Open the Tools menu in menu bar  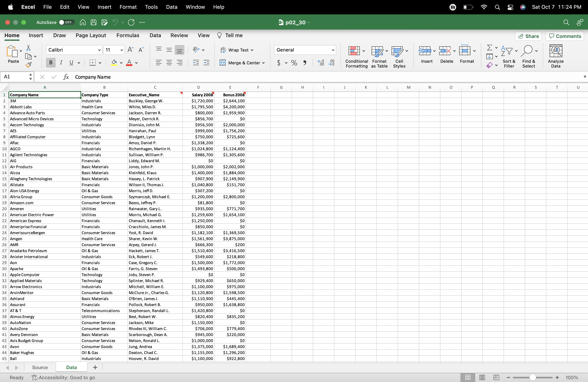pyautogui.click(x=151, y=7)
